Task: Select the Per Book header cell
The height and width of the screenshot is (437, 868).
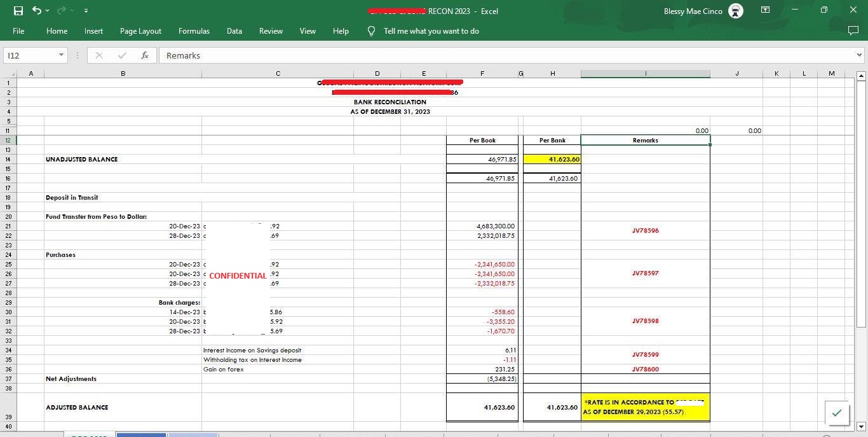Action: tap(482, 140)
